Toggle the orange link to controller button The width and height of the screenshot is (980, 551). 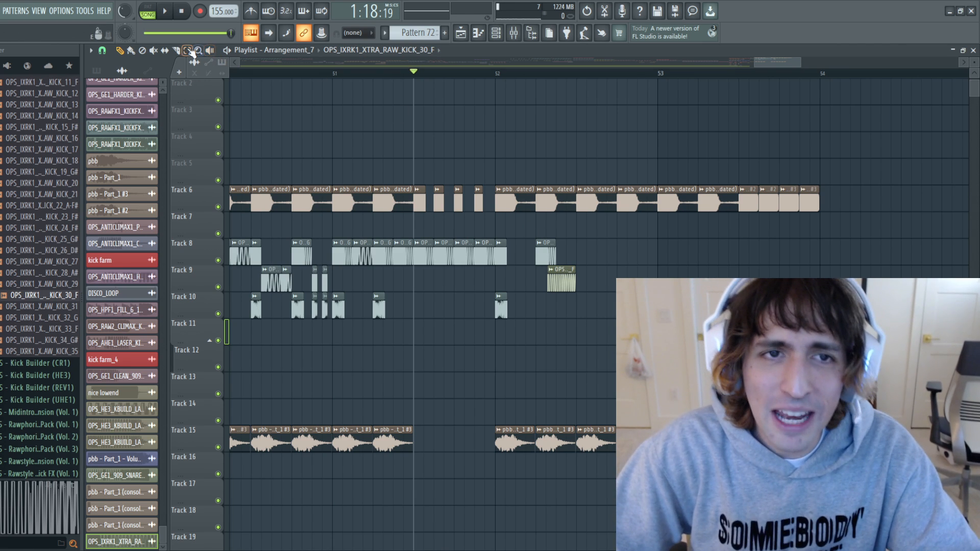click(x=303, y=33)
